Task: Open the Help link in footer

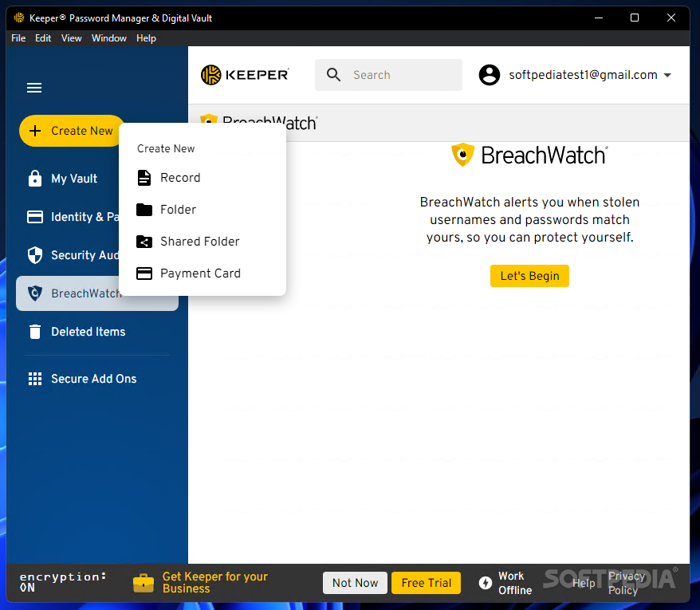Action: 584,583
